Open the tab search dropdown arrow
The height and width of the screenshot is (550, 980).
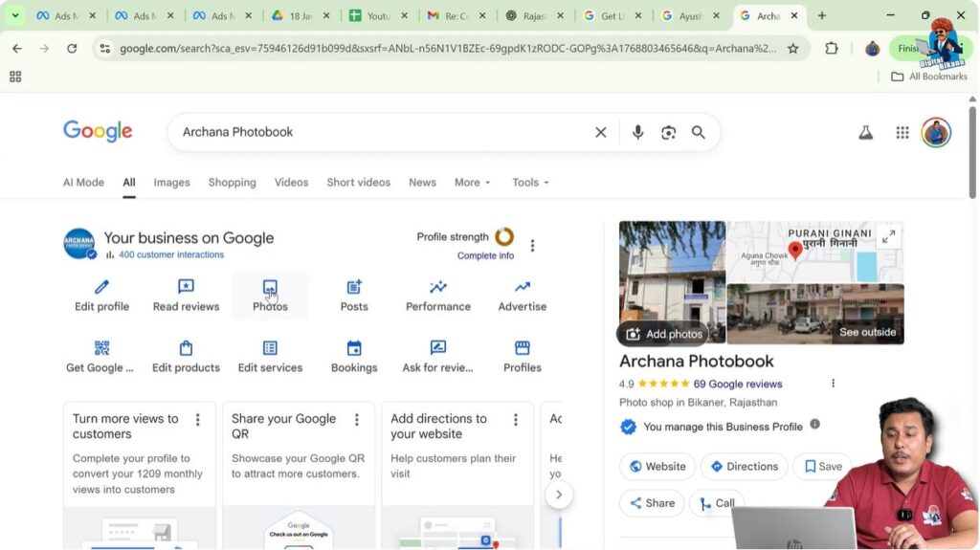pos(15,15)
